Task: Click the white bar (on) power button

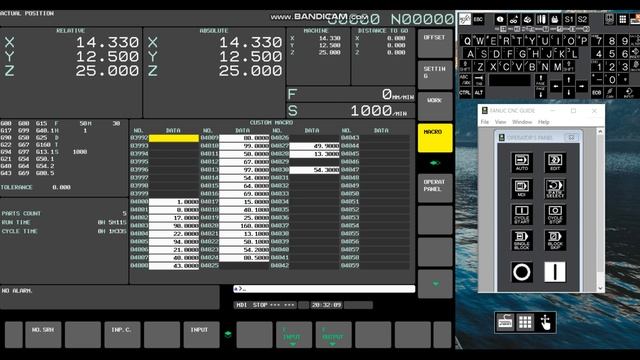Action: tap(555, 272)
